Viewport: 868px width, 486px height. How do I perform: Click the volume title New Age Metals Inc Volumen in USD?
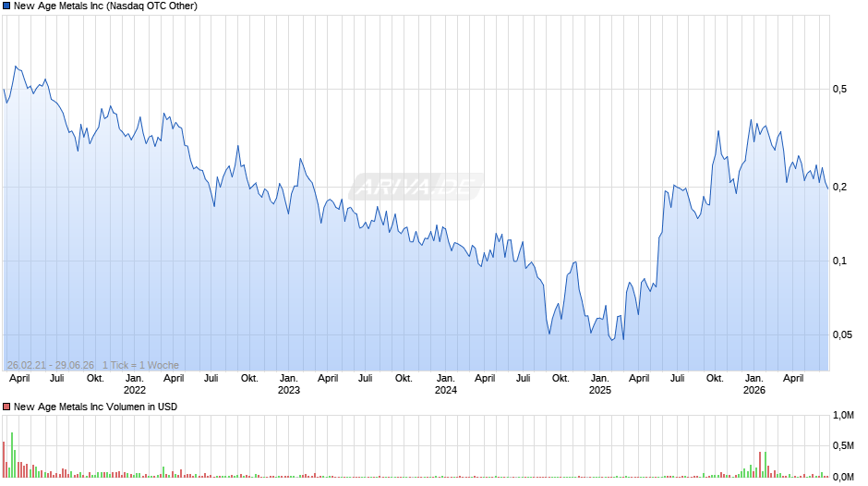(95, 407)
